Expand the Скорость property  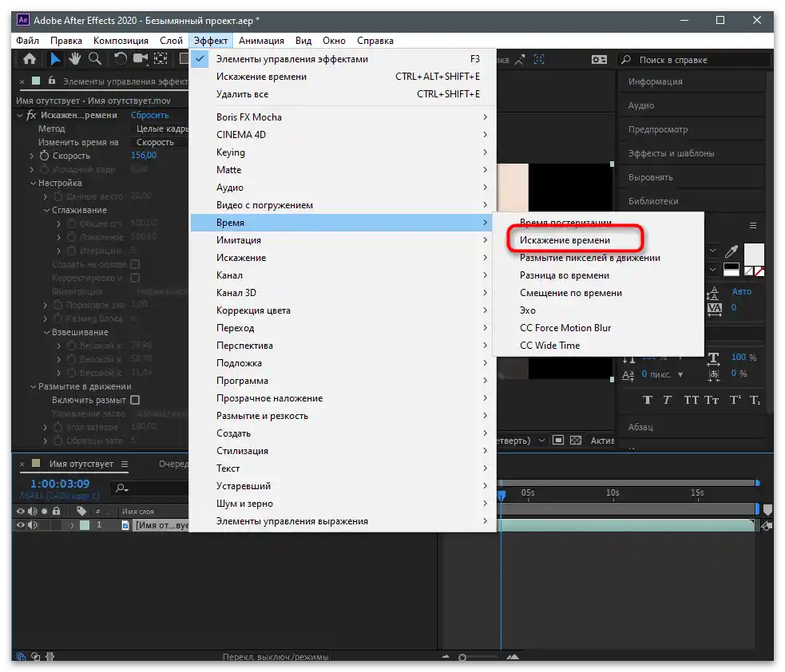pyautogui.click(x=31, y=156)
